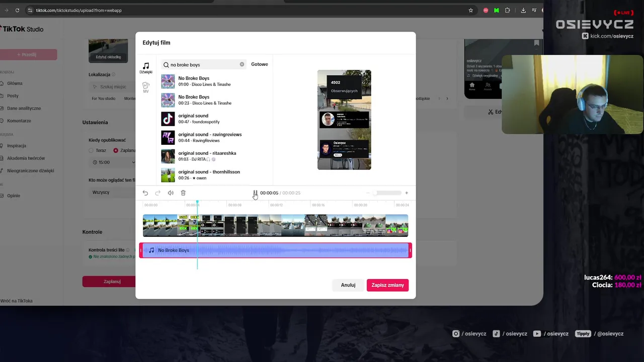Image resolution: width=644 pixels, height=362 pixels.
Task: Open the Wszyscy audience dropdown
Action: 113,193
